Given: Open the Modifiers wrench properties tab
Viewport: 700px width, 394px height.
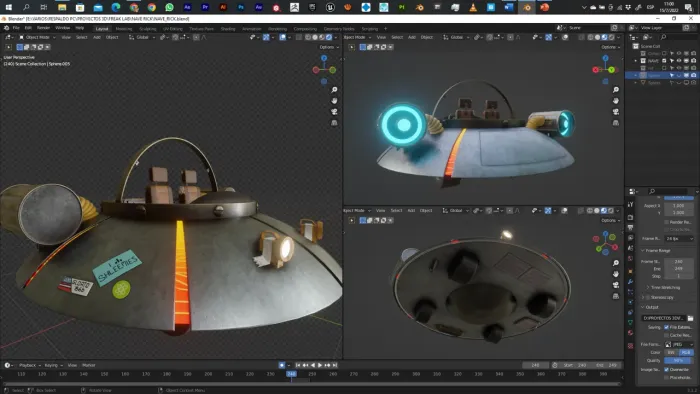Looking at the screenshot, I should point(630,282).
